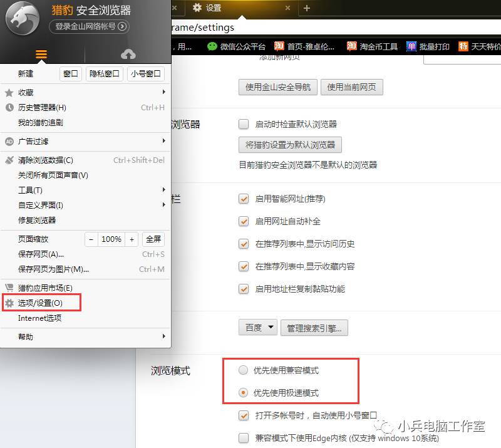Click the 管理搜索引擎 button
Screen dimensions: 501x448
click(314, 327)
